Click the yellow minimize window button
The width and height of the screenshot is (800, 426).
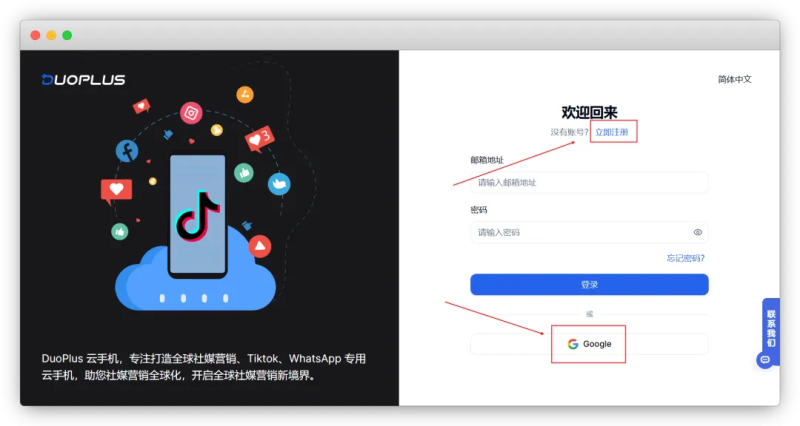pyautogui.click(x=51, y=35)
